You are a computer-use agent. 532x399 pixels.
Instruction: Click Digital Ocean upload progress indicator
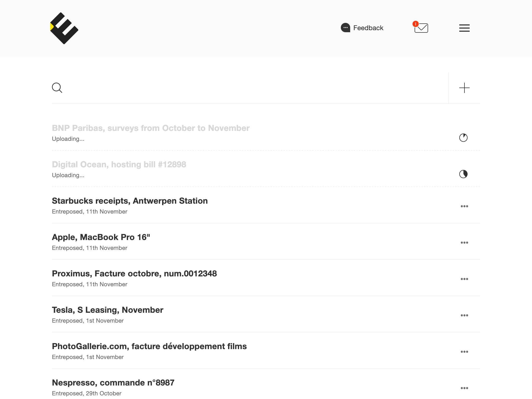pos(463,174)
